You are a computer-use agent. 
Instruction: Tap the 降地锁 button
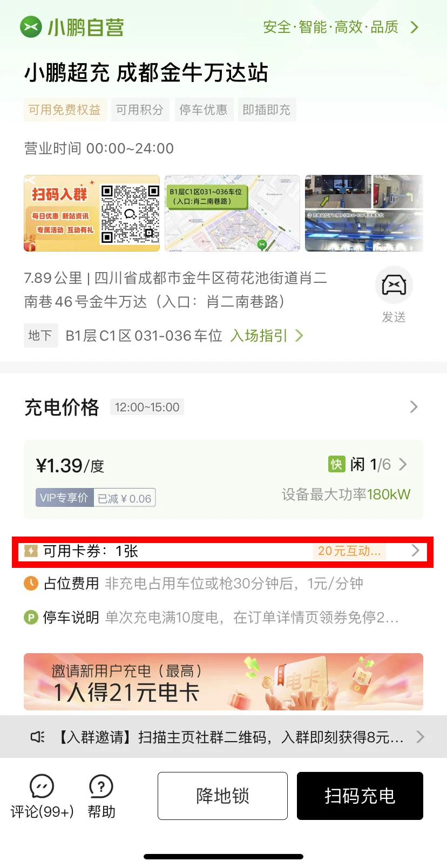coord(222,796)
